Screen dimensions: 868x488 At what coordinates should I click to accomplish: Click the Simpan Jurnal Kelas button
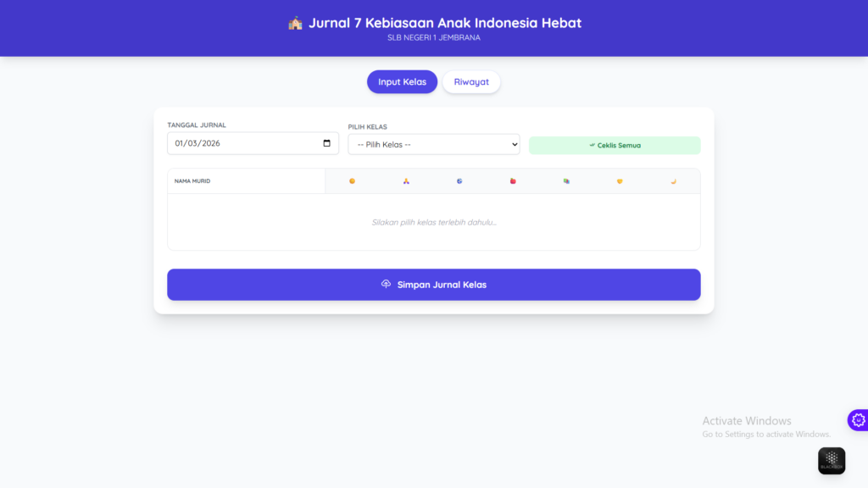click(x=433, y=285)
